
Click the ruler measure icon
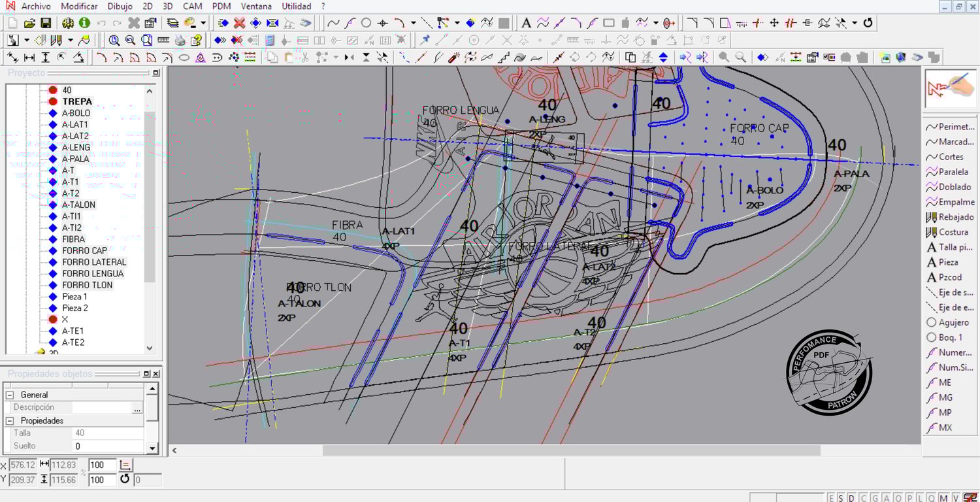point(163,41)
